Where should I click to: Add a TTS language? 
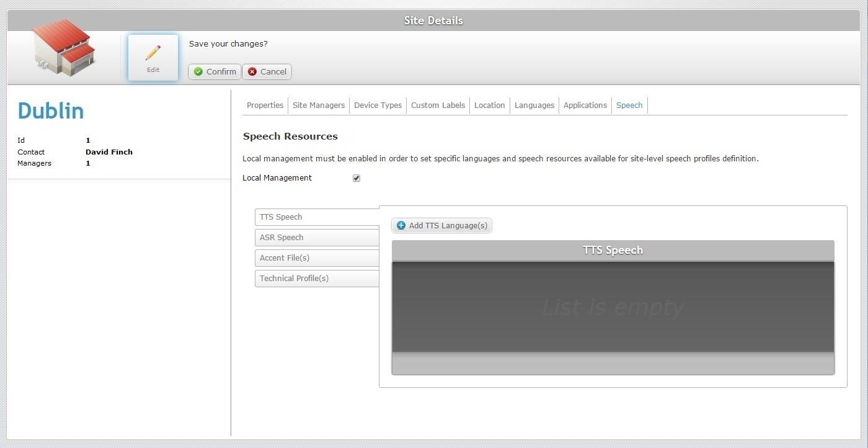[441, 225]
